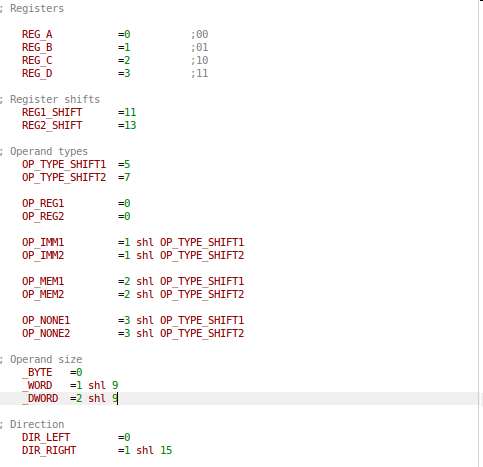483x467 pixels.
Task: Click the REG1_SHIFT value 11
Action: coord(130,112)
